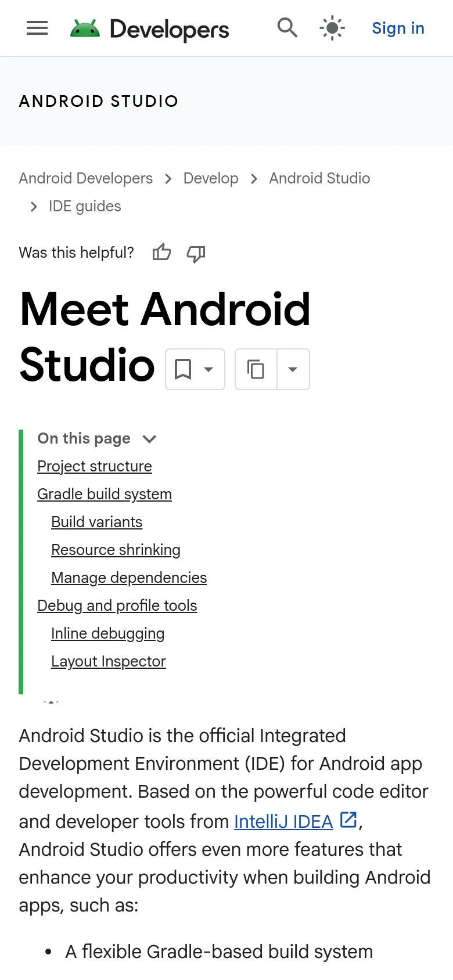Image resolution: width=453 pixels, height=980 pixels.
Task: Click the copy page icon
Action: click(256, 369)
